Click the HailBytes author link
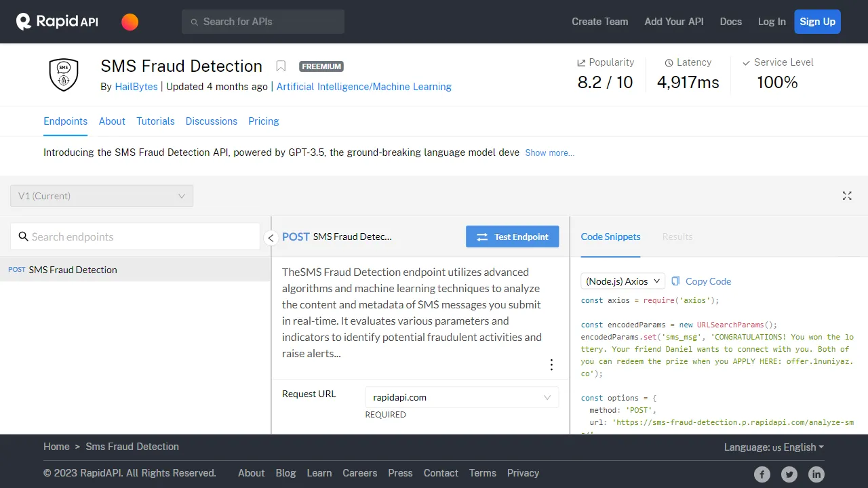This screenshot has height=488, width=868. 136,87
